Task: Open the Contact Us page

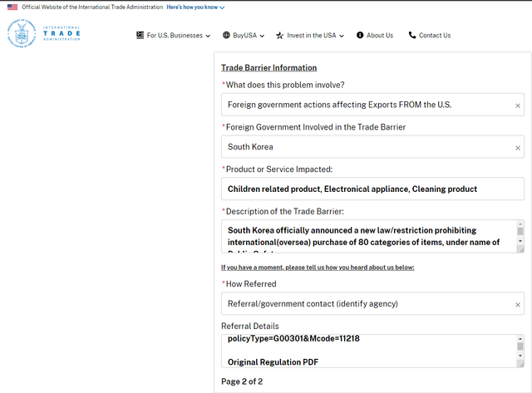Action: click(435, 36)
